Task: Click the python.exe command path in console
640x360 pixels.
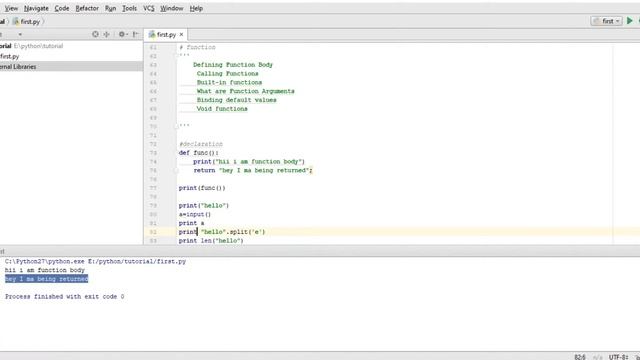Action: click(x=96, y=261)
